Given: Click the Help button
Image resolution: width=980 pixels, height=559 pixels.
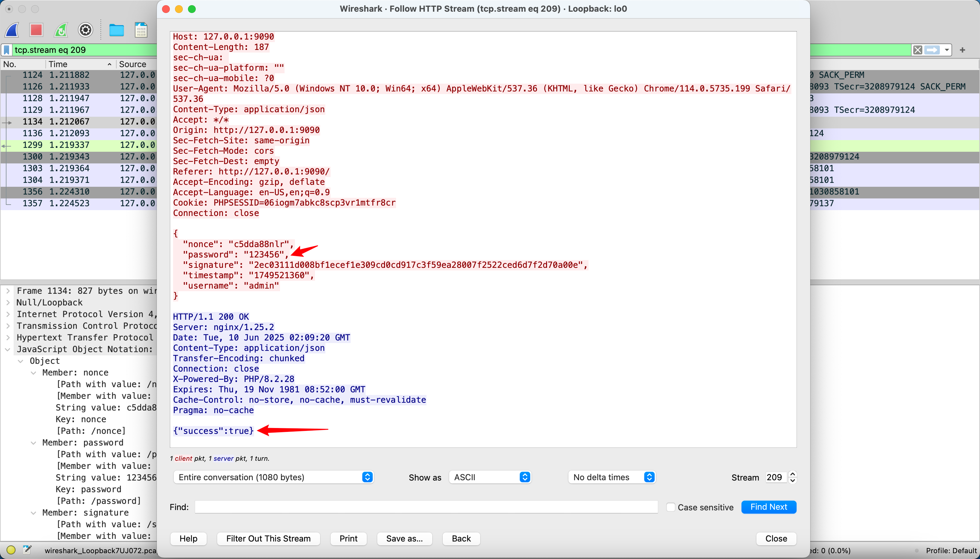Looking at the screenshot, I should click(x=188, y=538).
